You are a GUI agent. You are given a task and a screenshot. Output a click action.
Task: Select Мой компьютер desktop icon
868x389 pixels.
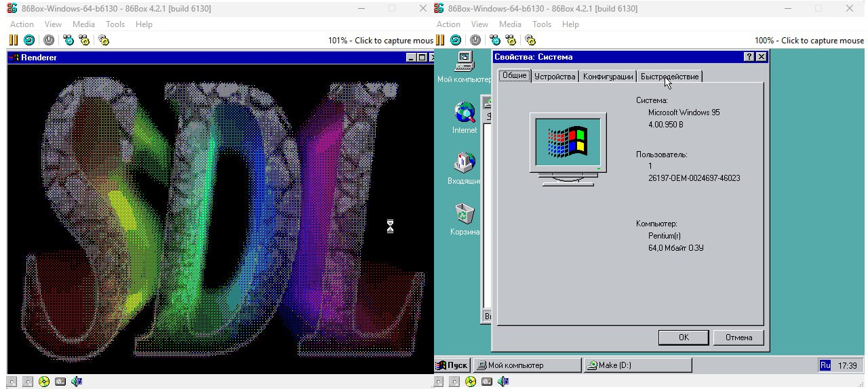point(465,67)
